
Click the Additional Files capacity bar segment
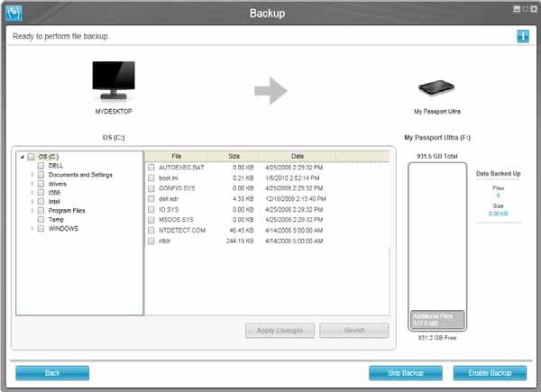pos(436,318)
